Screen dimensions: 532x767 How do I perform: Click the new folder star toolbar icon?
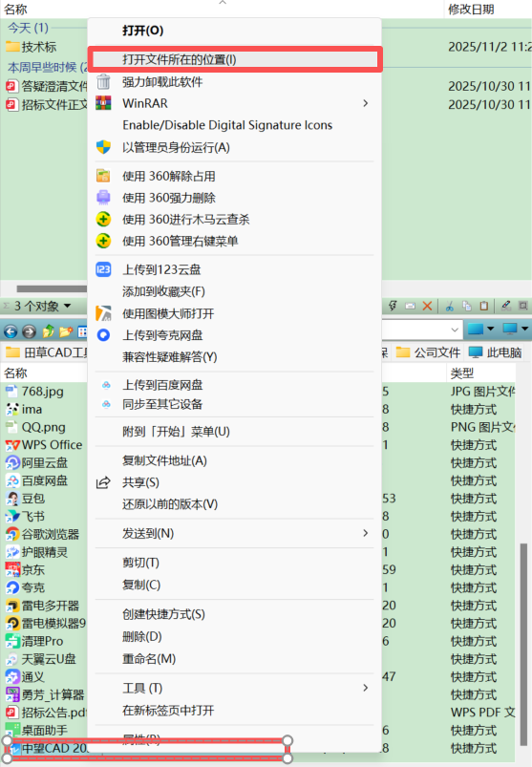[x=66, y=332]
